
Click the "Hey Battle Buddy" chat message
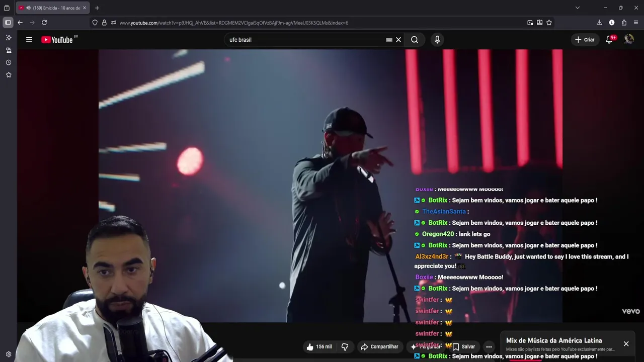pyautogui.click(x=521, y=261)
